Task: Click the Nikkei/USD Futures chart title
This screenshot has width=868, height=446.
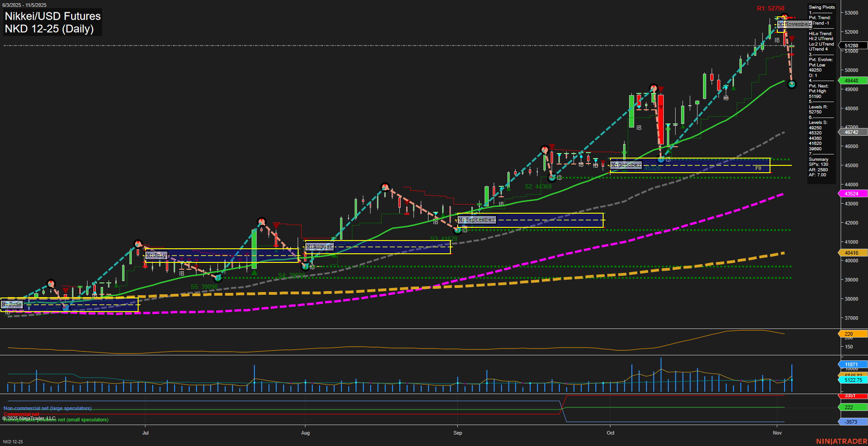Action: pyautogui.click(x=52, y=16)
